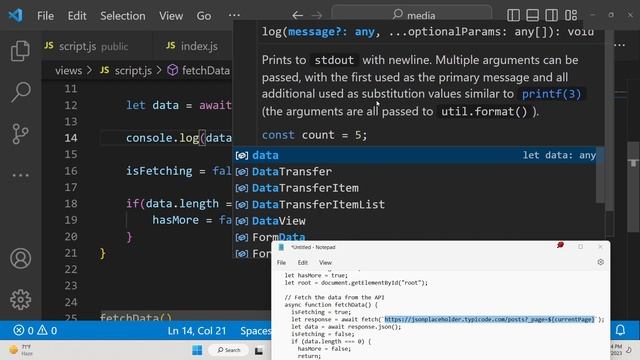Open the File menu in VS Code
Image resolution: width=640 pixels, height=360 pixels.
click(45, 16)
